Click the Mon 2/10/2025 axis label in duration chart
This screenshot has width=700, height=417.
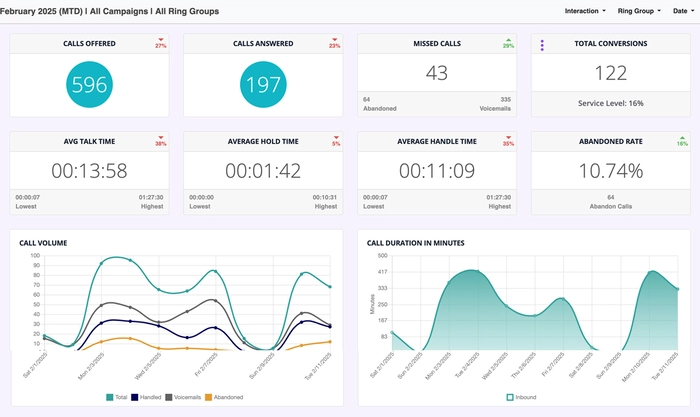coord(636,367)
